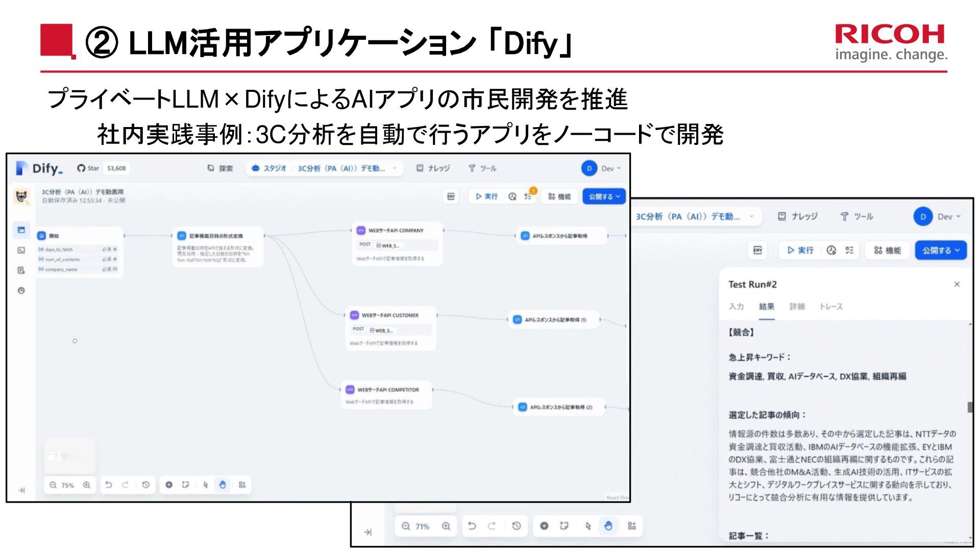
Task: Open Dev account menu in left window
Action: coord(601,168)
